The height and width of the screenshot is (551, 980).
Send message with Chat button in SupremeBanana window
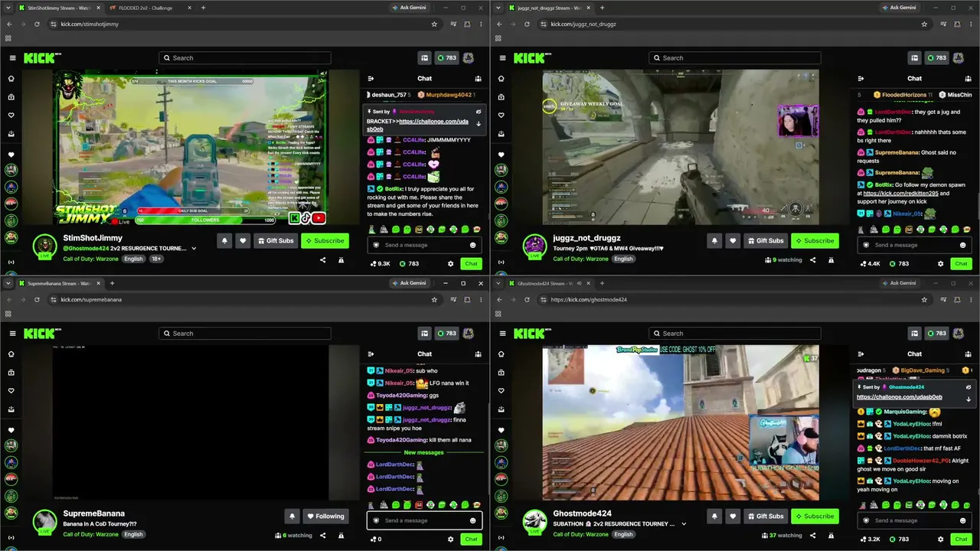(471, 539)
